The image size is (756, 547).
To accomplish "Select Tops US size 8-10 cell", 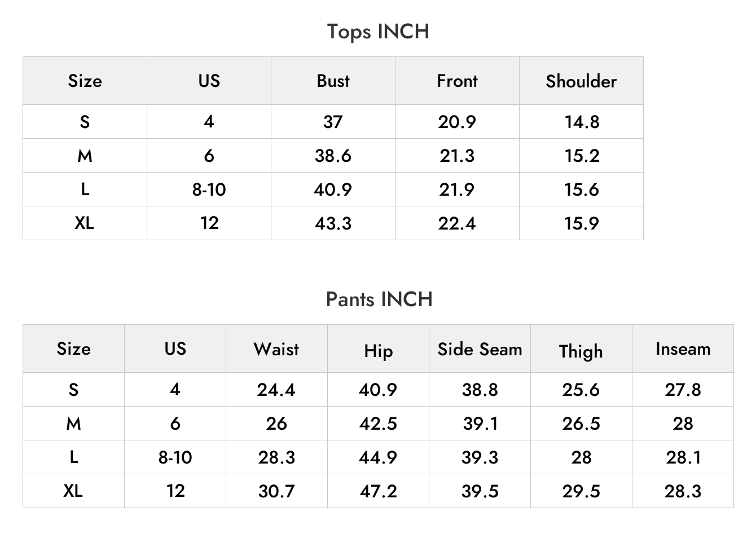I will [x=209, y=189].
